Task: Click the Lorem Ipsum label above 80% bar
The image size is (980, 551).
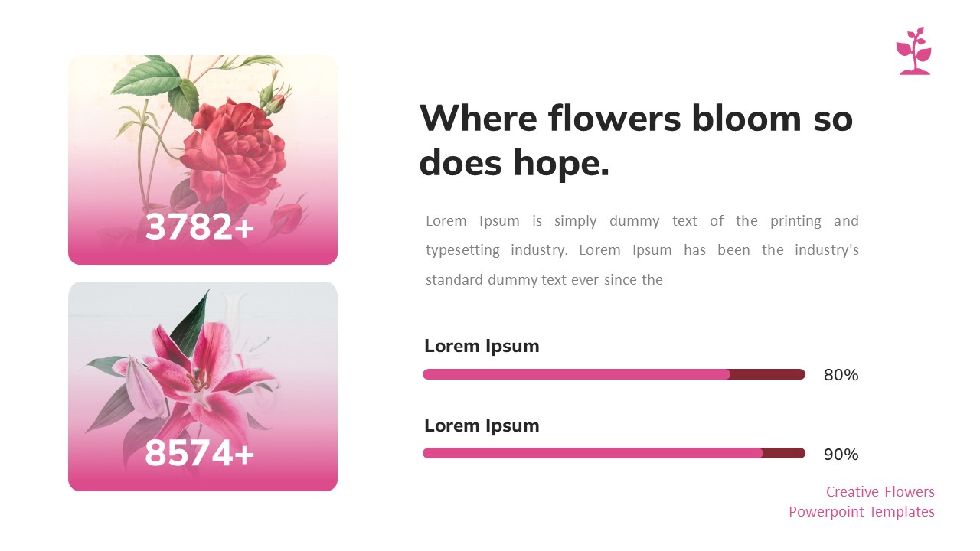Action: tap(482, 346)
